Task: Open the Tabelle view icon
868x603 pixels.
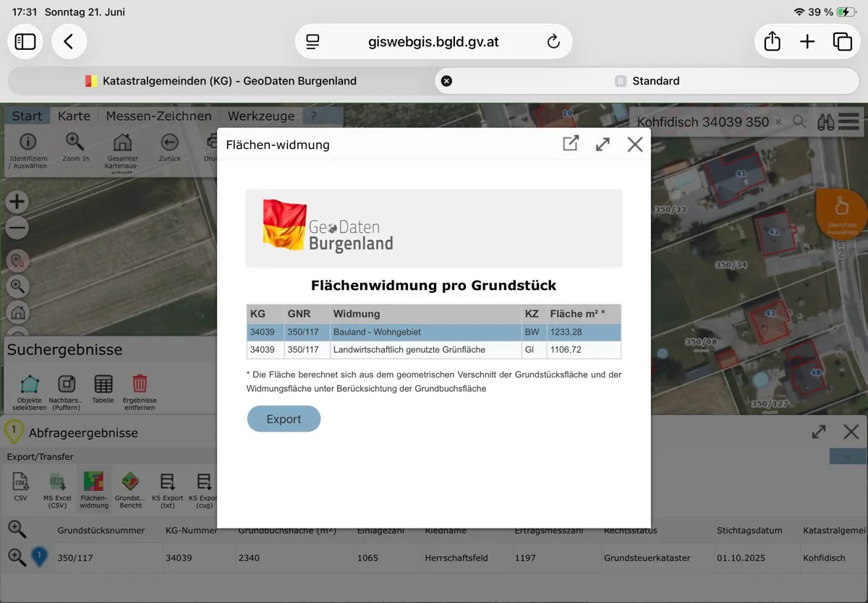Action: tap(103, 389)
